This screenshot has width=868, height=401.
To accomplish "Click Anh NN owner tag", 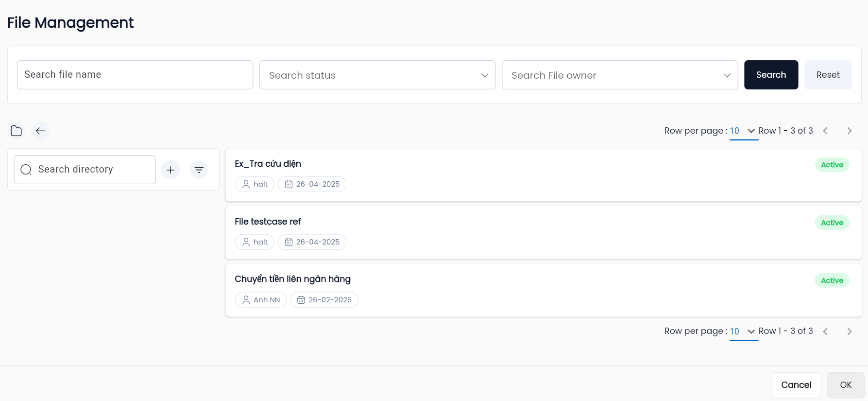I will [261, 300].
